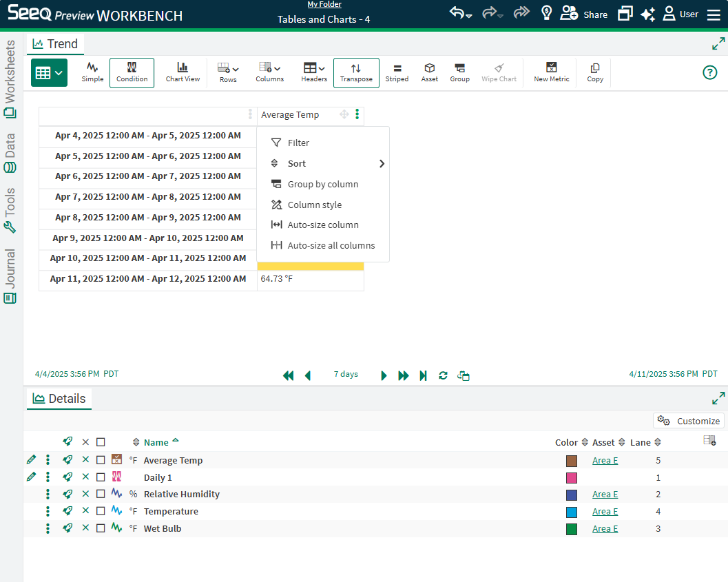This screenshot has height=582, width=728.
Task: Click the Undo arrow icon
Action: [x=458, y=13]
